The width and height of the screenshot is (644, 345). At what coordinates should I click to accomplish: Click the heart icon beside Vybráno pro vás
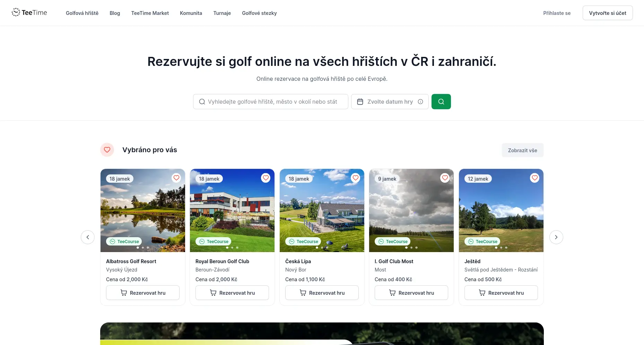tap(107, 150)
